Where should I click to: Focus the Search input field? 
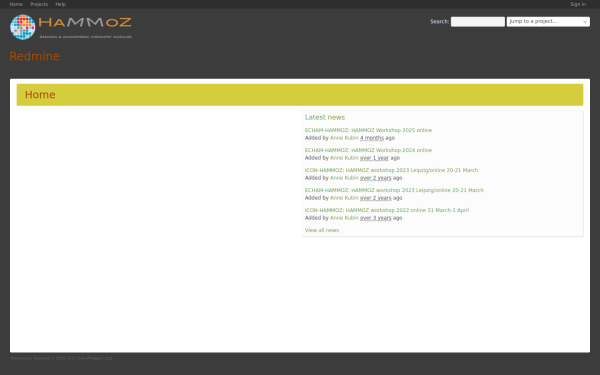pyautogui.click(x=478, y=22)
